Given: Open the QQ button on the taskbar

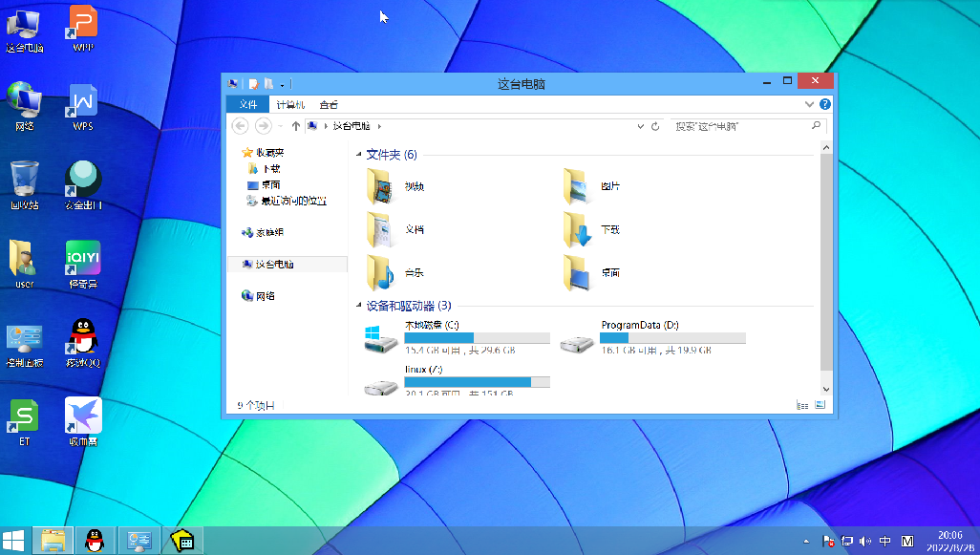Looking at the screenshot, I should 95,541.
